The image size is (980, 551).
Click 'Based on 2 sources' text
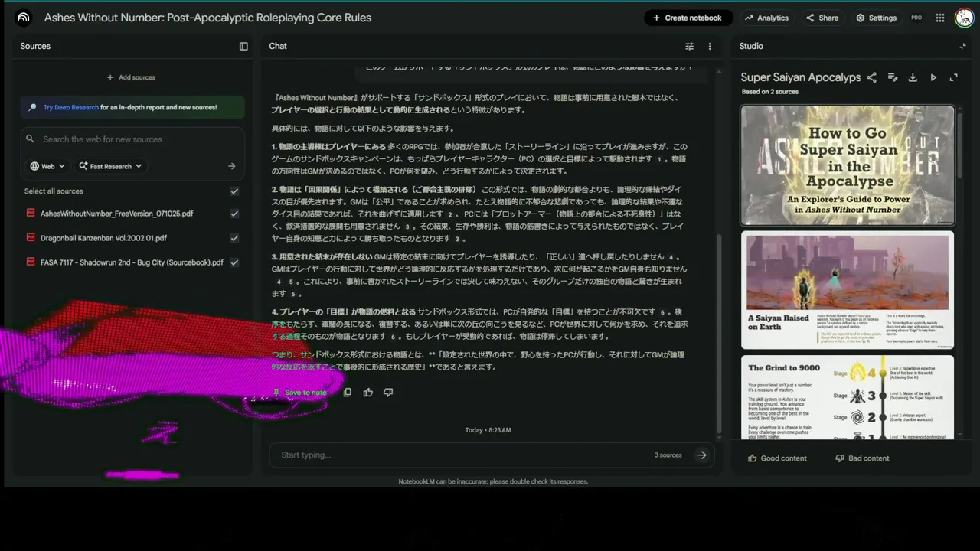tap(769, 92)
